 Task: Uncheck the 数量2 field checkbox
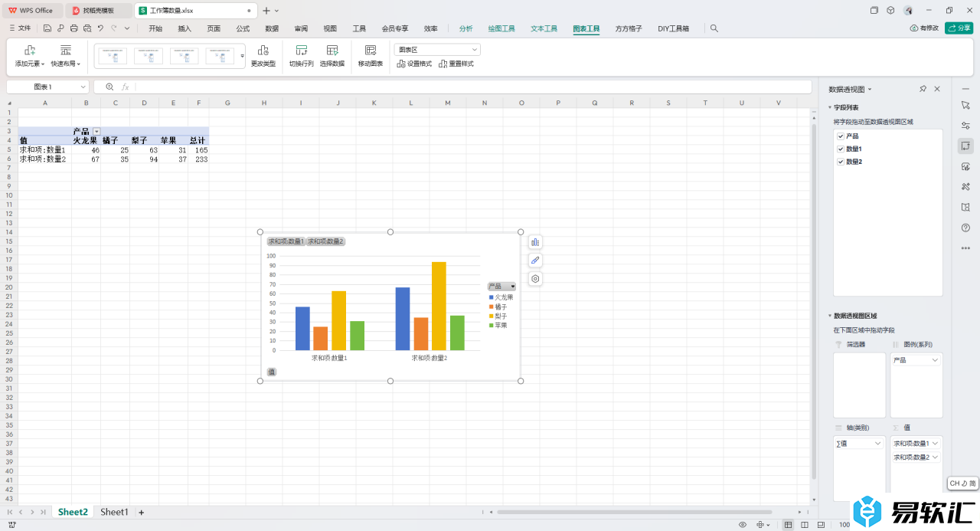841,162
